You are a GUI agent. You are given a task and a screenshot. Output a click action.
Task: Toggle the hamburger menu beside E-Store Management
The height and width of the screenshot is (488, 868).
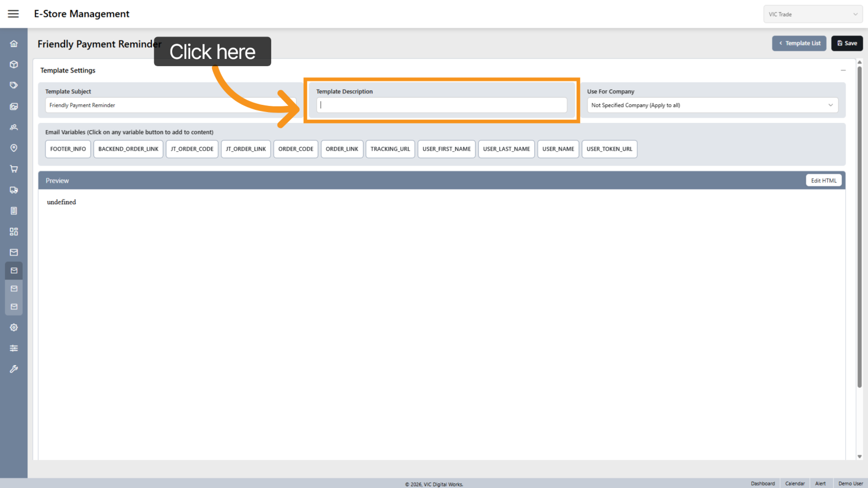tap(13, 13)
